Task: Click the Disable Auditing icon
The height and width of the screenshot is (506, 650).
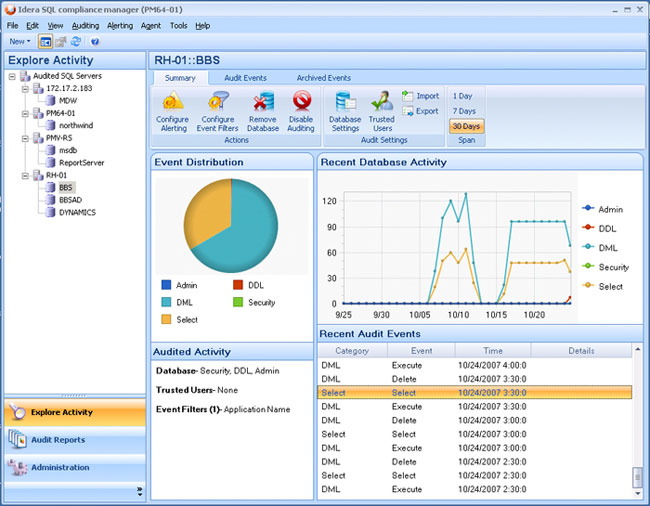Action: click(x=301, y=101)
